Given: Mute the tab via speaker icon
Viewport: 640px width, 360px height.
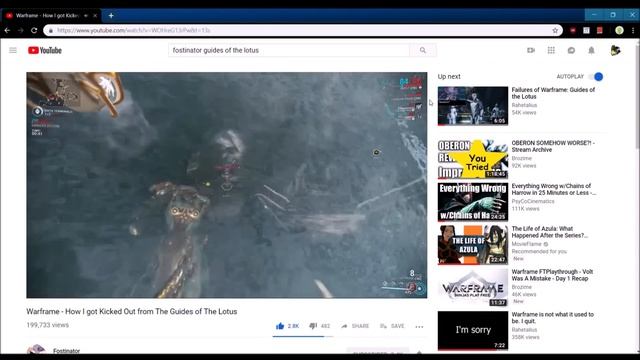Looking at the screenshot, I should (86, 16).
